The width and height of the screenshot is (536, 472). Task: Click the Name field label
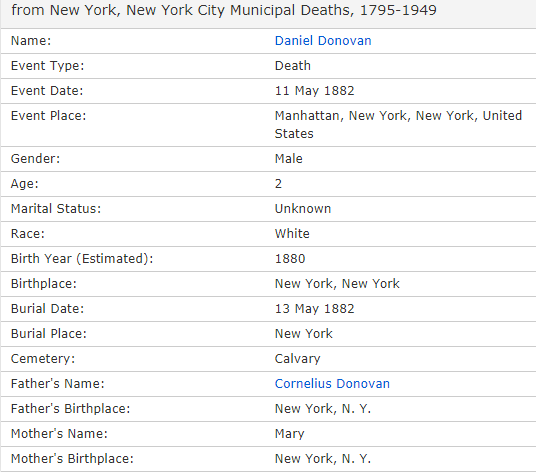(x=31, y=41)
